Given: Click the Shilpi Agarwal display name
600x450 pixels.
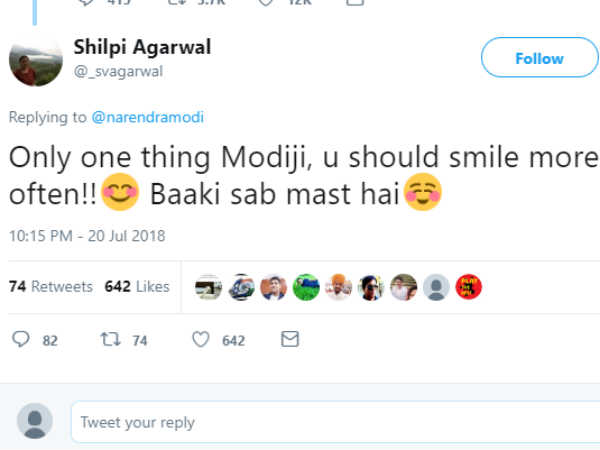Looking at the screenshot, I should (142, 48).
